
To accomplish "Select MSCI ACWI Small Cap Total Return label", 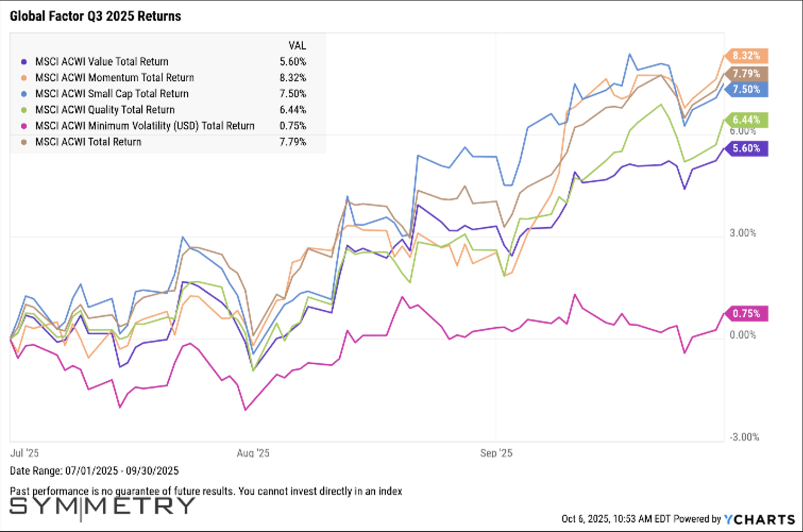I will [112, 94].
